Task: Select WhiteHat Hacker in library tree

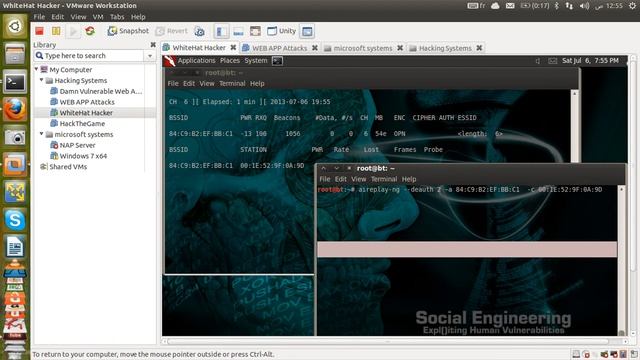Action: click(82, 113)
